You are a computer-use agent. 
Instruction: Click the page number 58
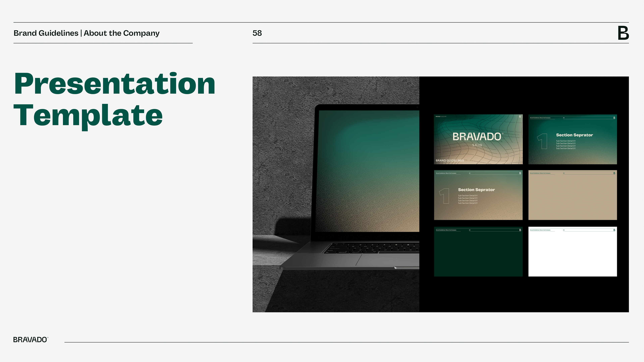257,33
